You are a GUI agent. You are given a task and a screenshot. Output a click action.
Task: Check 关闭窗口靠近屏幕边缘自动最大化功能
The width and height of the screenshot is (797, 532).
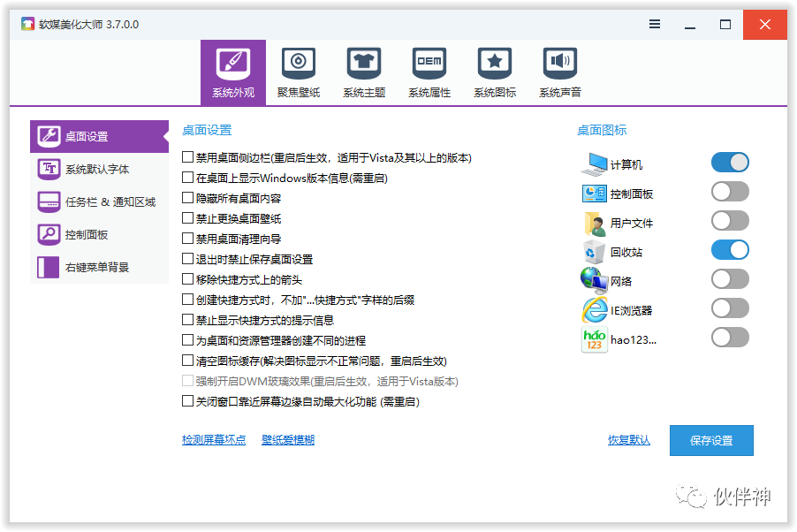click(x=187, y=401)
